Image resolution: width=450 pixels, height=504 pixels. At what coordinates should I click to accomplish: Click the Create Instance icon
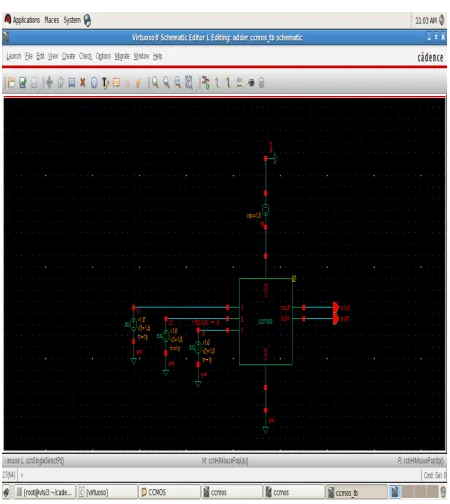[x=206, y=82]
